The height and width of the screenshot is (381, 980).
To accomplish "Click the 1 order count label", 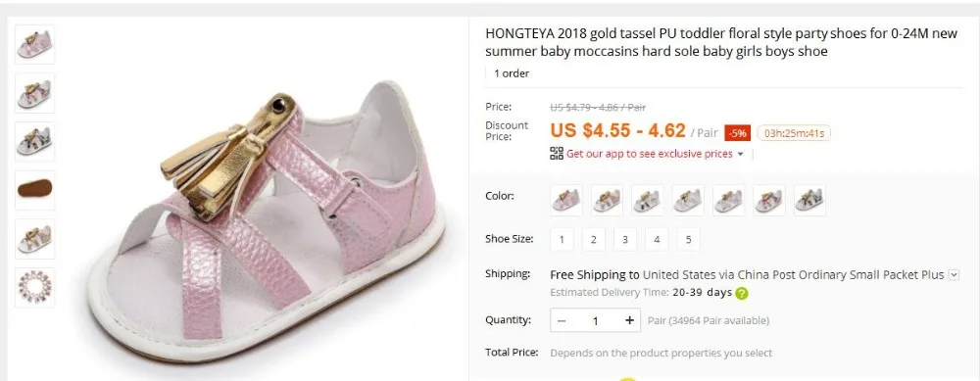I will pos(512,73).
